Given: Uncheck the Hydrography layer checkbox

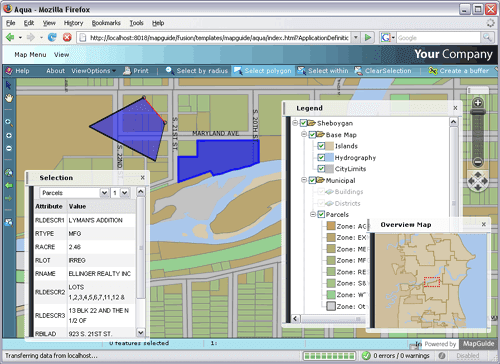Looking at the screenshot, I should 321,157.
